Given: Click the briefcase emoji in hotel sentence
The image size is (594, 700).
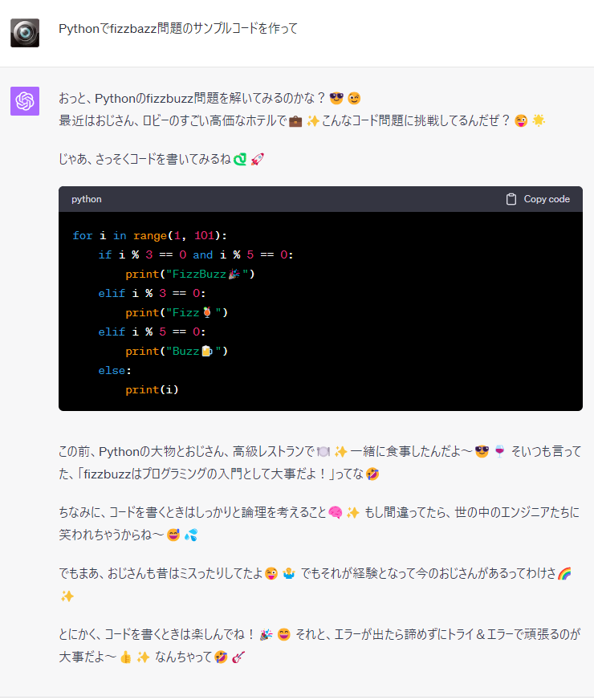Looking at the screenshot, I should click(295, 121).
